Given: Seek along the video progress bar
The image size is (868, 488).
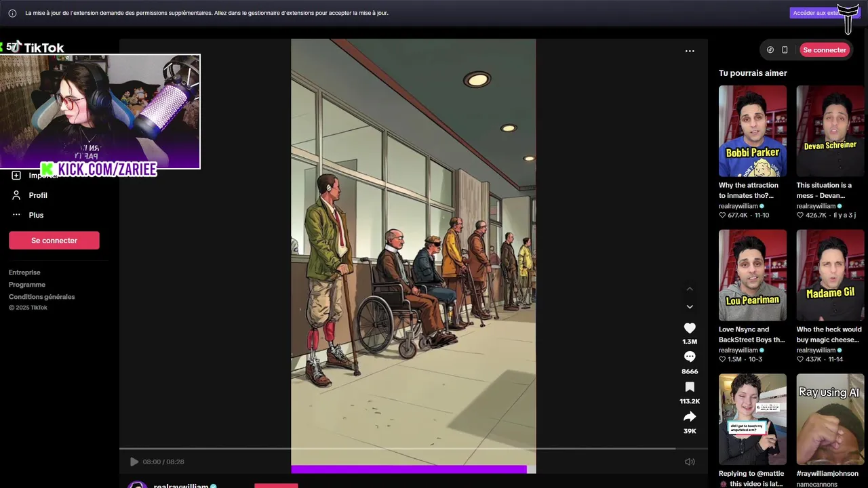Looking at the screenshot, I should 413,449.
